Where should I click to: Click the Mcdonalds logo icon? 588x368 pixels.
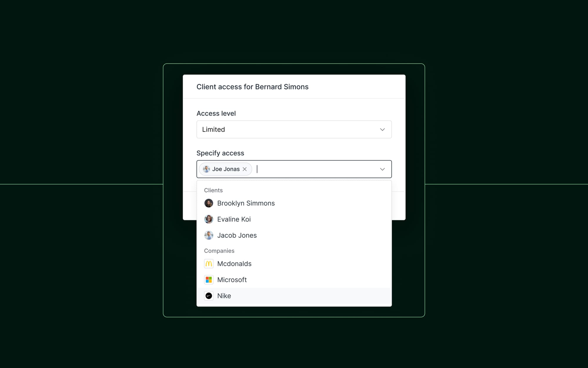tap(209, 264)
